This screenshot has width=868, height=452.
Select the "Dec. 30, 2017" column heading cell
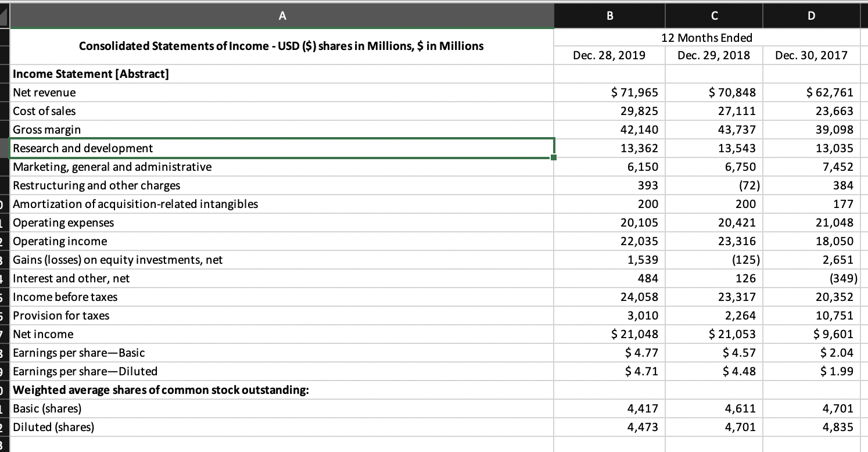[811, 55]
